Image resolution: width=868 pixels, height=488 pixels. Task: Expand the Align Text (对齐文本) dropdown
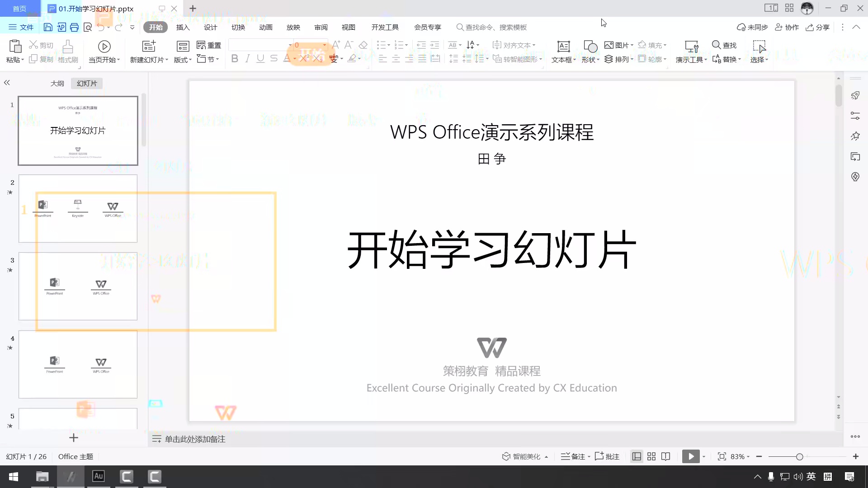coord(534,45)
